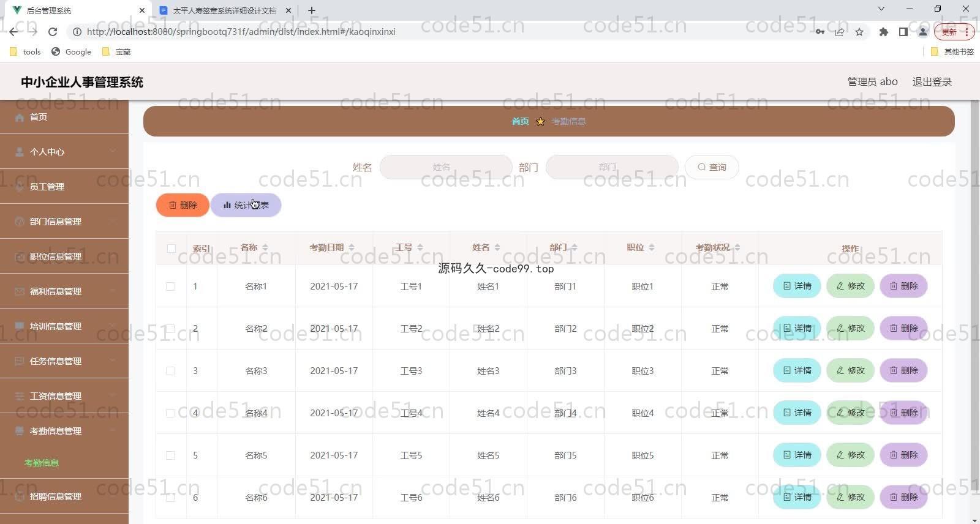Close the 后台管理系统 tab
Image resolution: width=980 pixels, height=524 pixels.
(x=142, y=10)
